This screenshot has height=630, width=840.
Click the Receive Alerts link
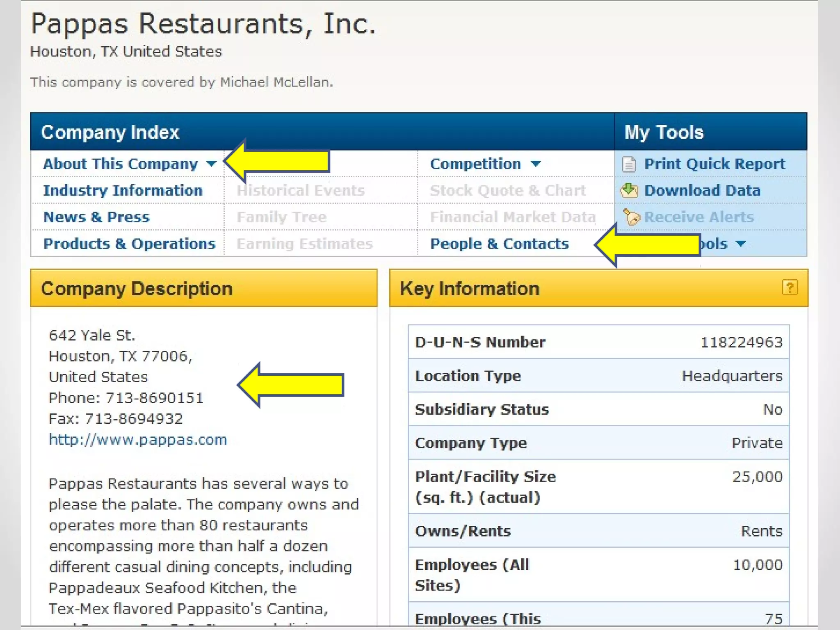[698, 217]
